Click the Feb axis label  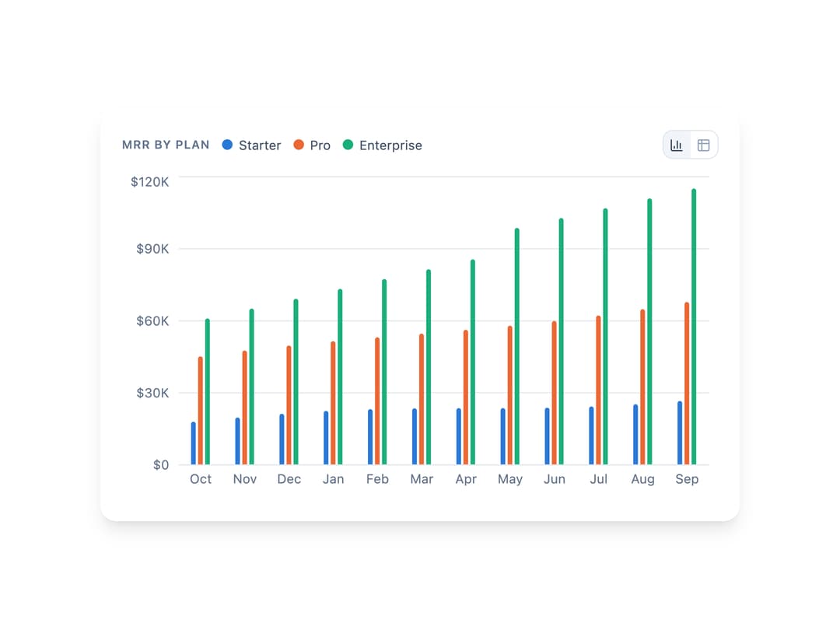pyautogui.click(x=377, y=479)
